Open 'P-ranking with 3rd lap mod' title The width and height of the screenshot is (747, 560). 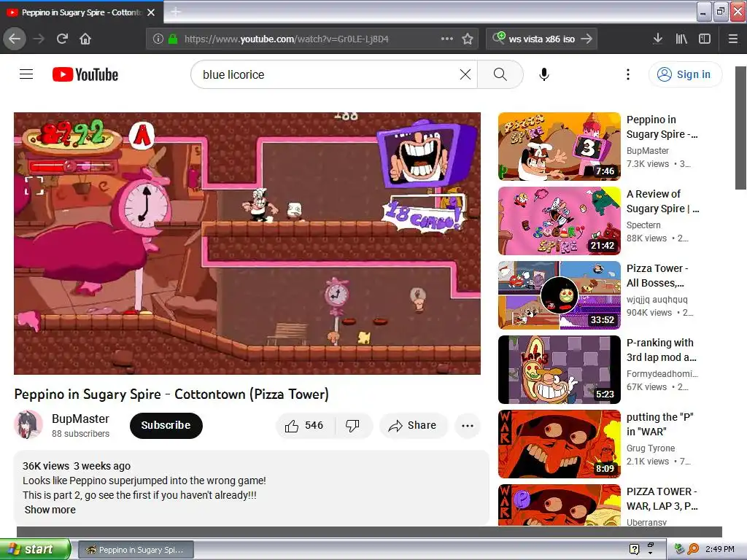click(661, 349)
